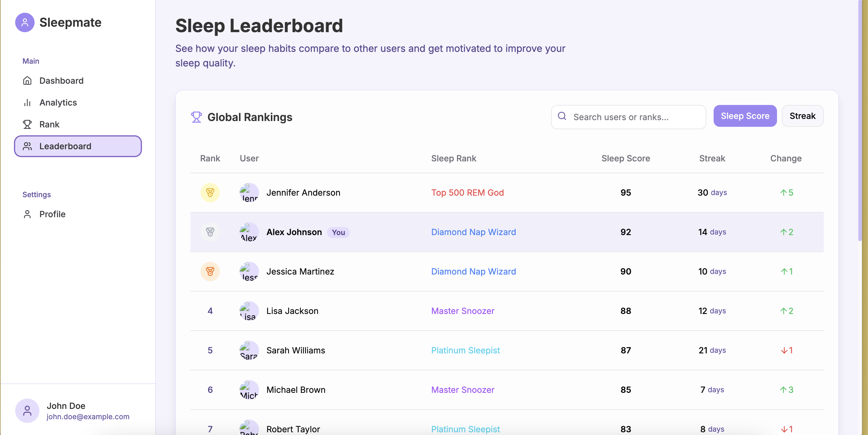Screen dimensions: 868x435
Task: Go to the Profile settings page
Action: pyautogui.click(x=52, y=214)
